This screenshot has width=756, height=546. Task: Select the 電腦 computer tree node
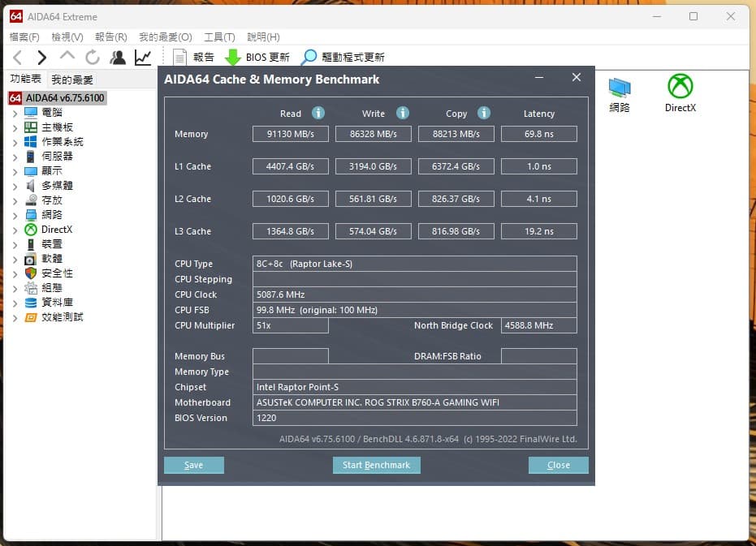pos(43,112)
